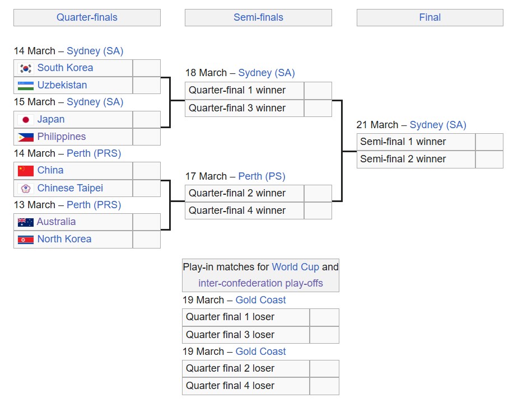Click the China flag icon

[26, 171]
